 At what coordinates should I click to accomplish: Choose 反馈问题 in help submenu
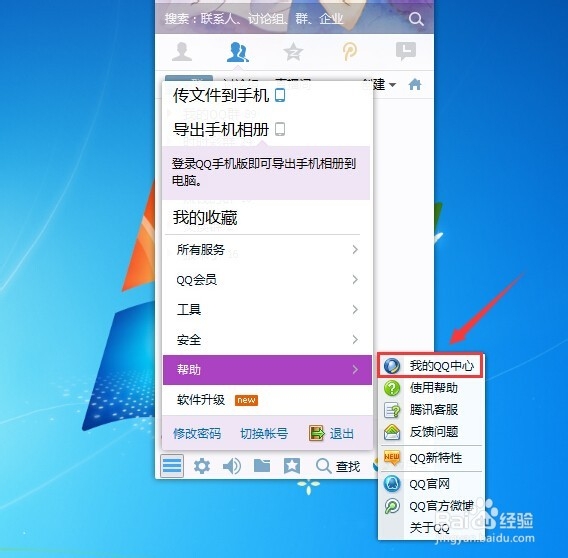430,432
